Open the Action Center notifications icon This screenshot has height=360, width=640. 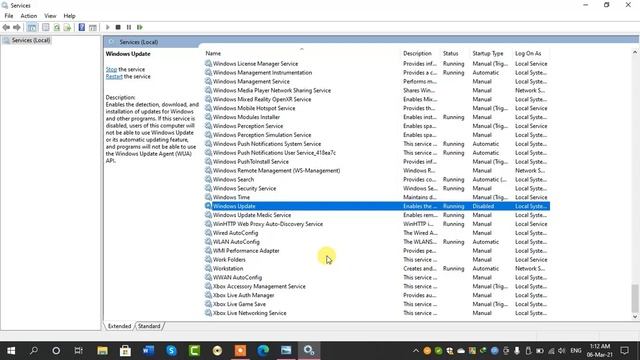624,351
